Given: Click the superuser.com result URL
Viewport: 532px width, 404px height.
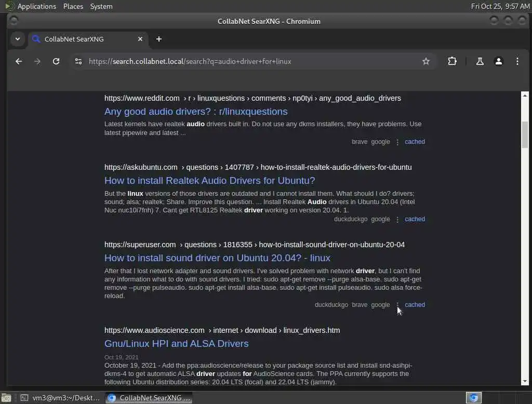Looking at the screenshot, I should coord(255,245).
